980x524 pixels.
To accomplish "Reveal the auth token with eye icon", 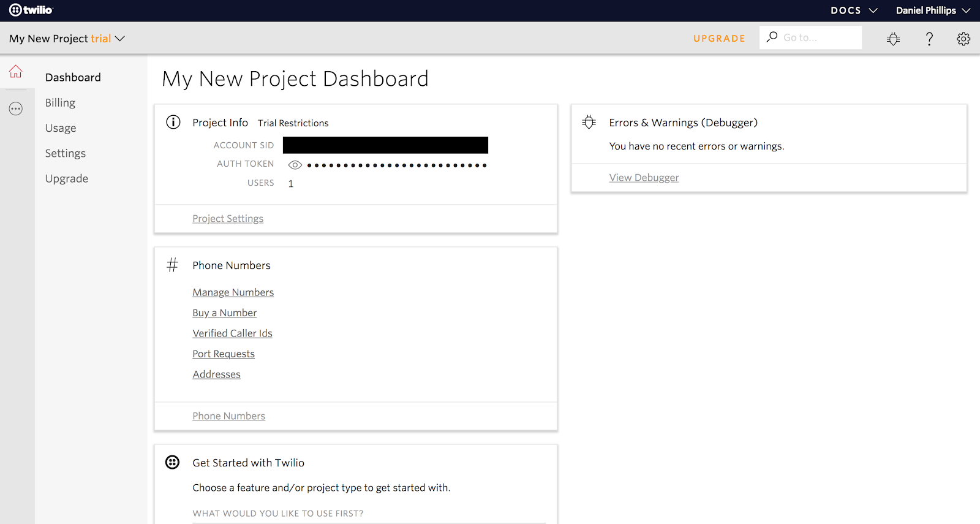I will [295, 165].
